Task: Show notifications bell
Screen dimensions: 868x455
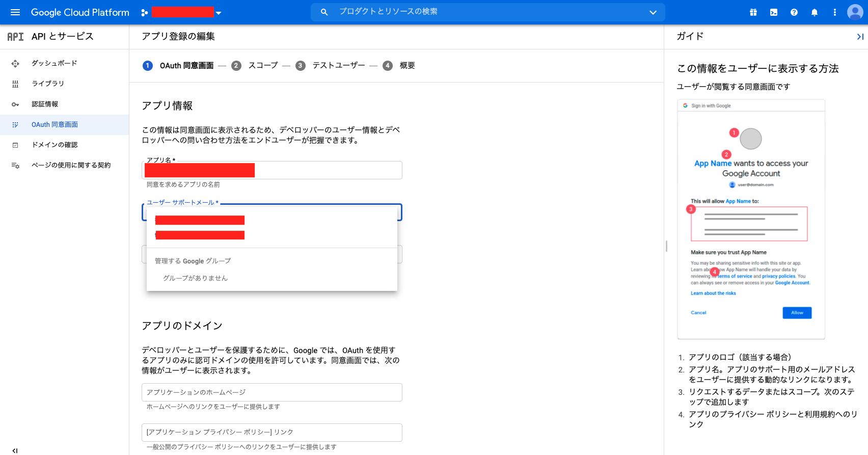Action: [815, 12]
